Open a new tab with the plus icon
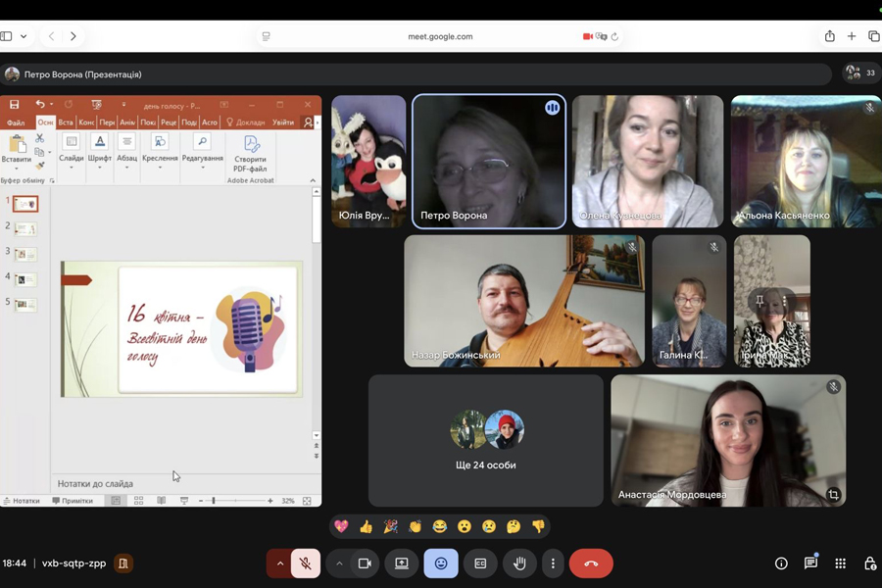The width and height of the screenshot is (882, 588). (x=852, y=36)
